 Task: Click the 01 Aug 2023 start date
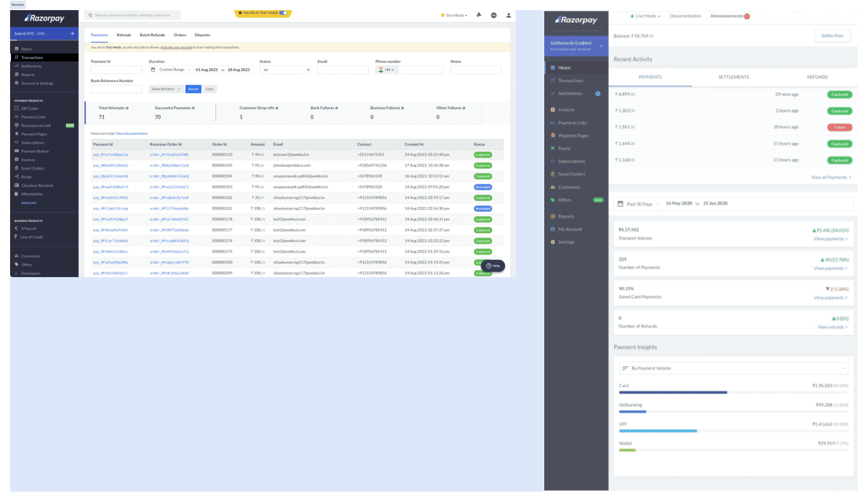click(207, 70)
